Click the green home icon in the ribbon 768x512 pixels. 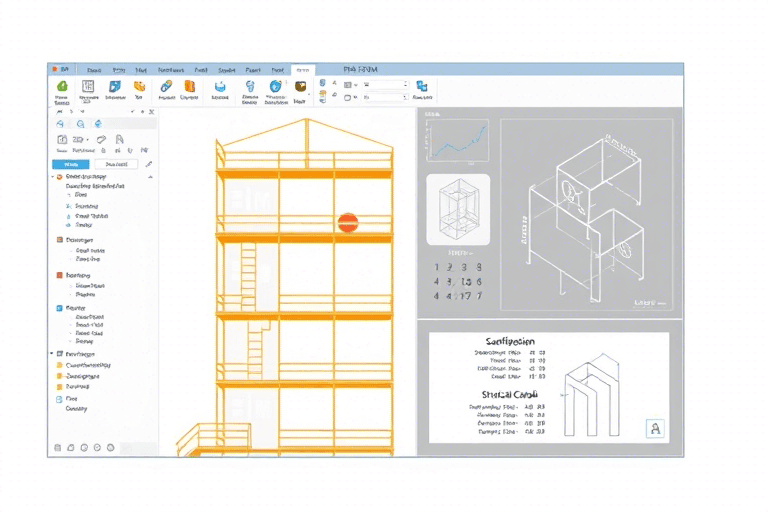point(61,88)
